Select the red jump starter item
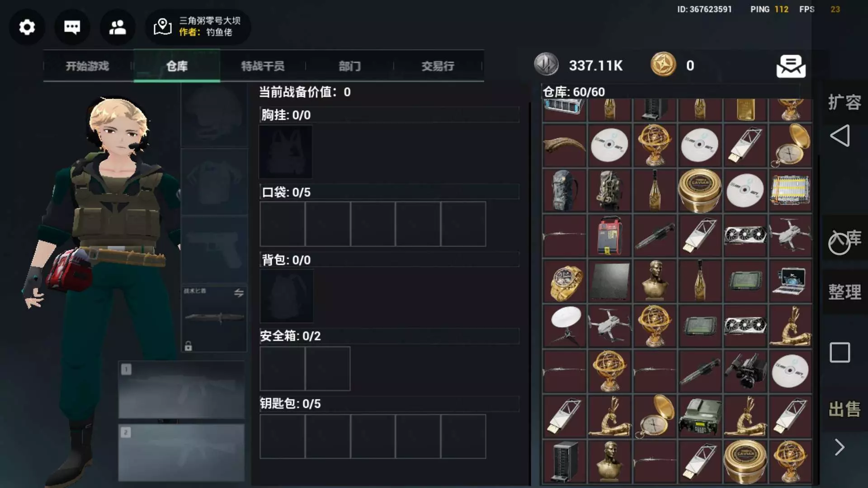The image size is (868, 488). (x=609, y=236)
